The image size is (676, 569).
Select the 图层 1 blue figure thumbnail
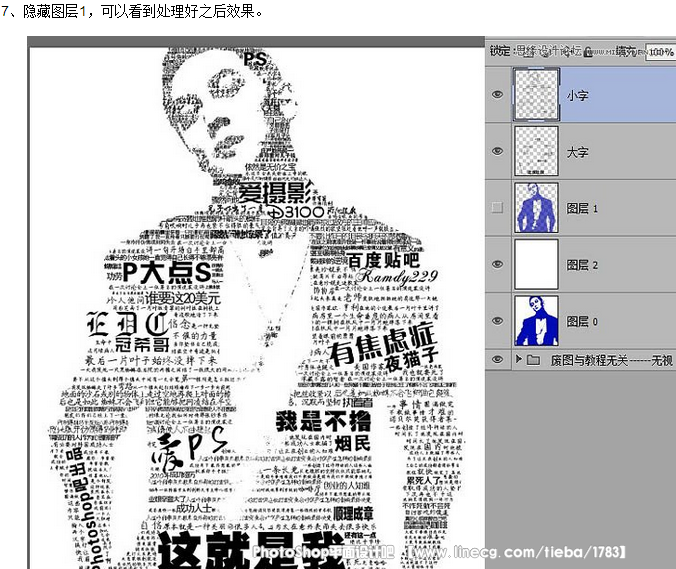pyautogui.click(x=536, y=207)
